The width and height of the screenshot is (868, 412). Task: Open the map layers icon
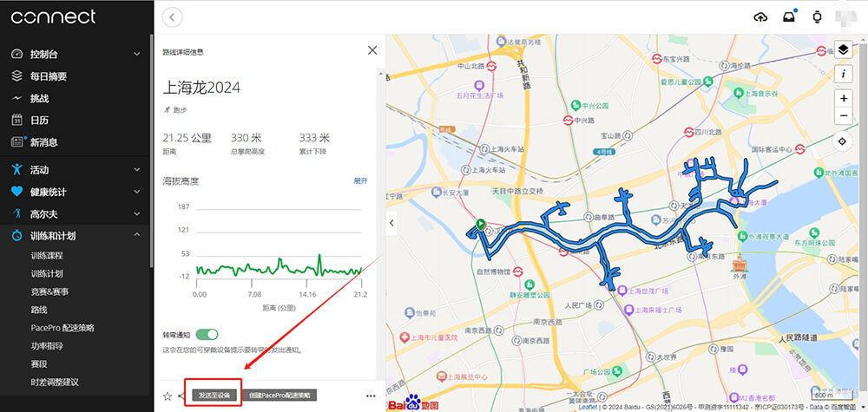(x=843, y=50)
